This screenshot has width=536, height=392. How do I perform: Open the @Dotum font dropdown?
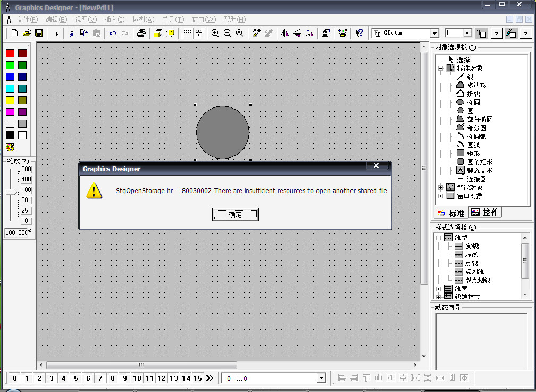434,33
